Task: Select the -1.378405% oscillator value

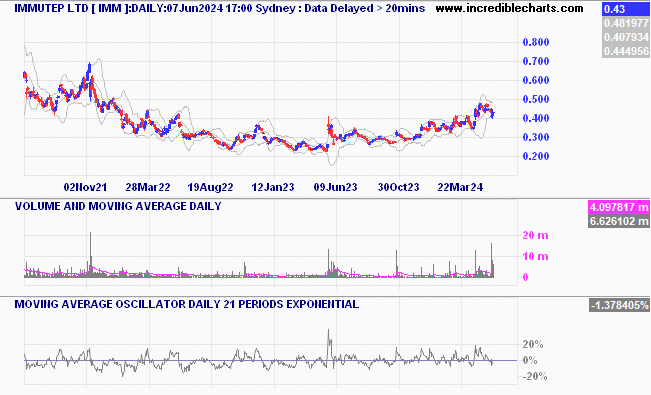Action: pos(619,305)
